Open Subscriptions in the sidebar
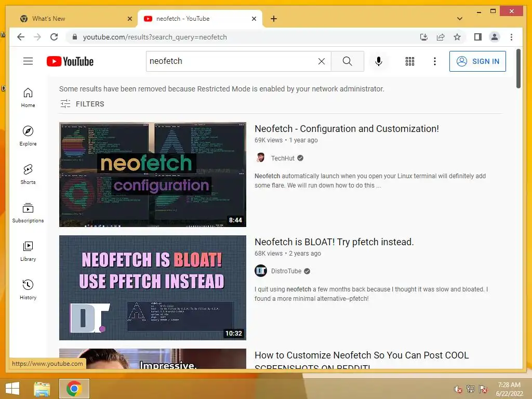 click(28, 212)
